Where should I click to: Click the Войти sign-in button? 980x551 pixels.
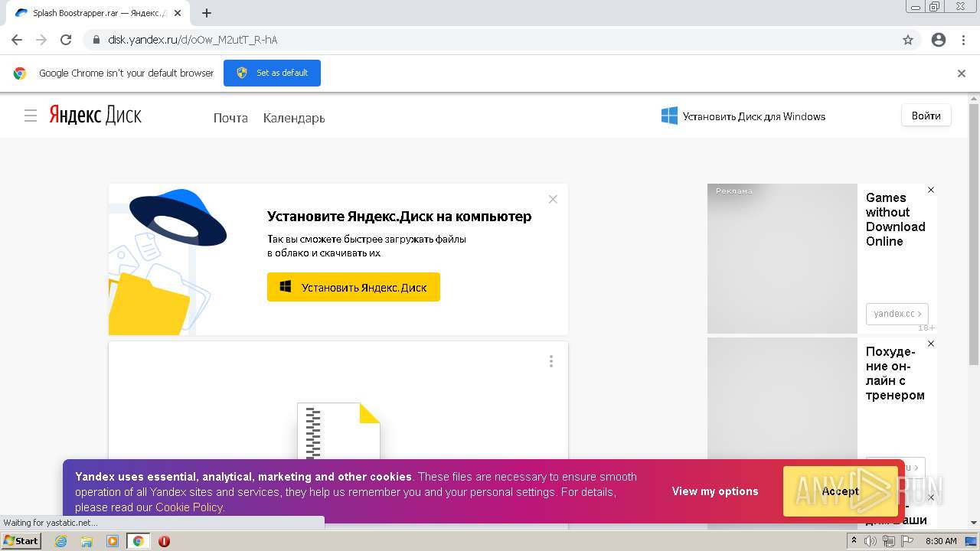[x=926, y=116]
